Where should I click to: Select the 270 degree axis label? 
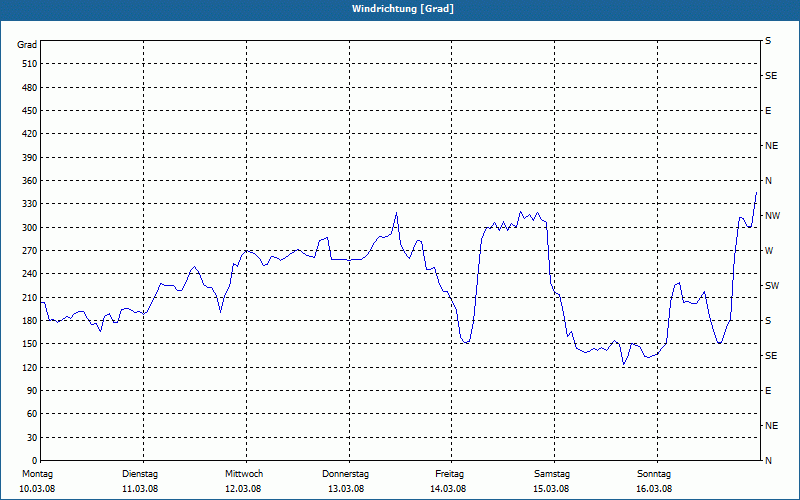pos(29,251)
